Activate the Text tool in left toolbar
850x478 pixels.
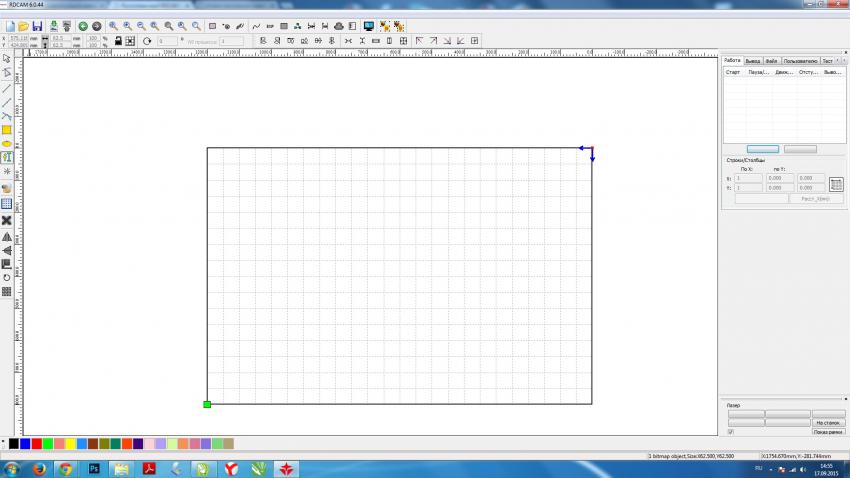[7, 158]
